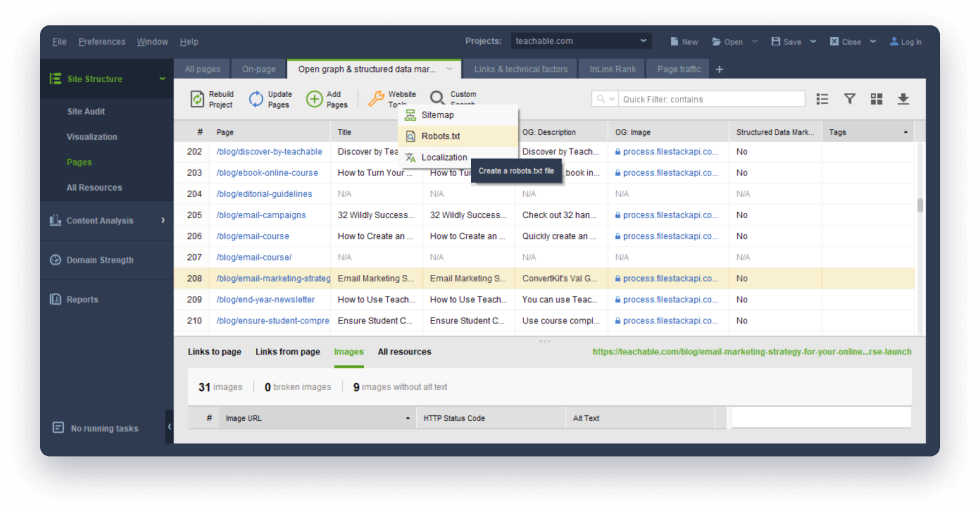This screenshot has height=512, width=980.
Task: Click the export download icon
Action: 903,99
